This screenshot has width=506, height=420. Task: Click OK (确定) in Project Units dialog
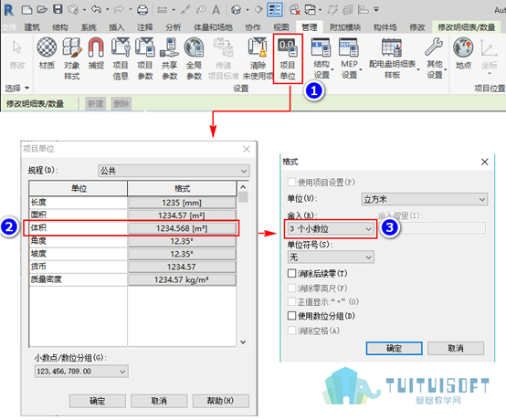point(98,401)
